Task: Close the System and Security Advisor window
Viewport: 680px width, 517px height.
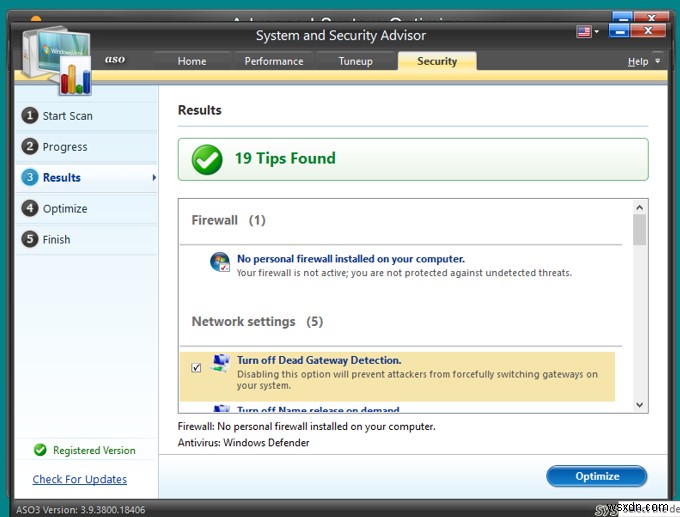Action: [648, 31]
